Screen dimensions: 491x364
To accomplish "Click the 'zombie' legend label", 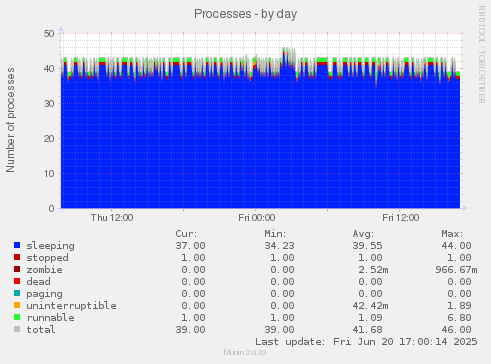I will click(x=44, y=270).
